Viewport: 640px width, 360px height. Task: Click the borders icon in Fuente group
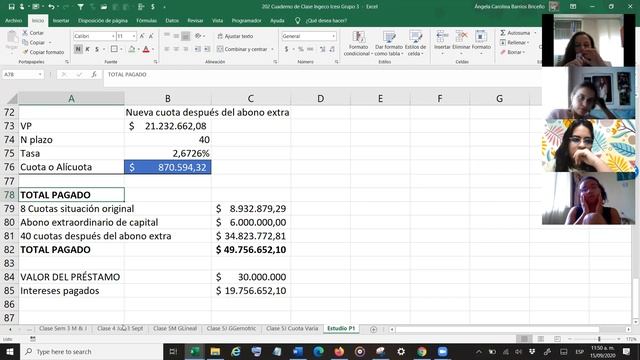pos(114,49)
